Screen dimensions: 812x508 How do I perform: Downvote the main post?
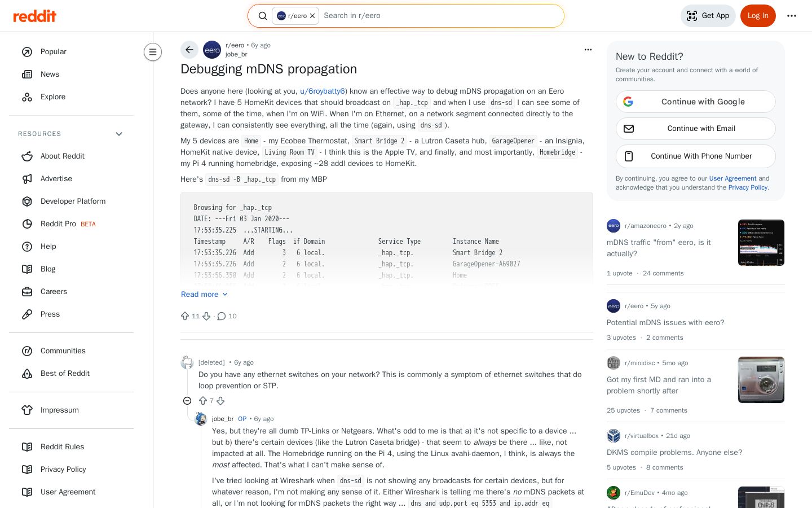[206, 316]
